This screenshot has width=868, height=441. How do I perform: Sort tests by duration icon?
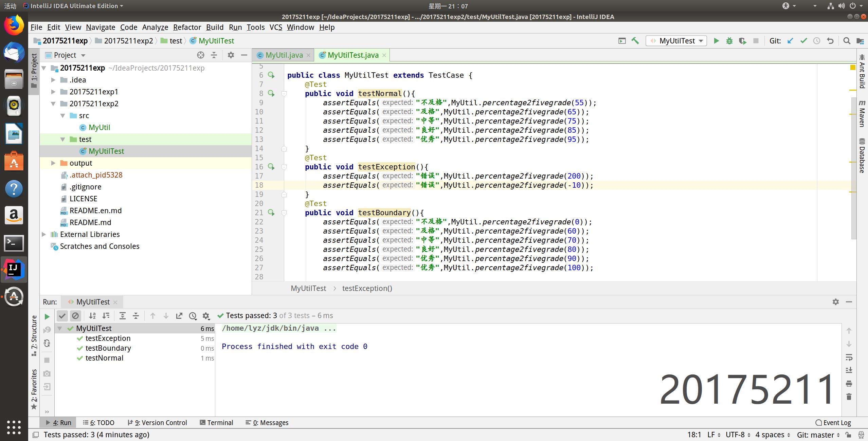point(106,316)
